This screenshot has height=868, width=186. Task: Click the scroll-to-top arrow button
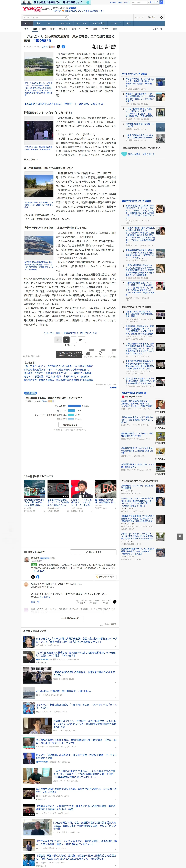point(180,536)
